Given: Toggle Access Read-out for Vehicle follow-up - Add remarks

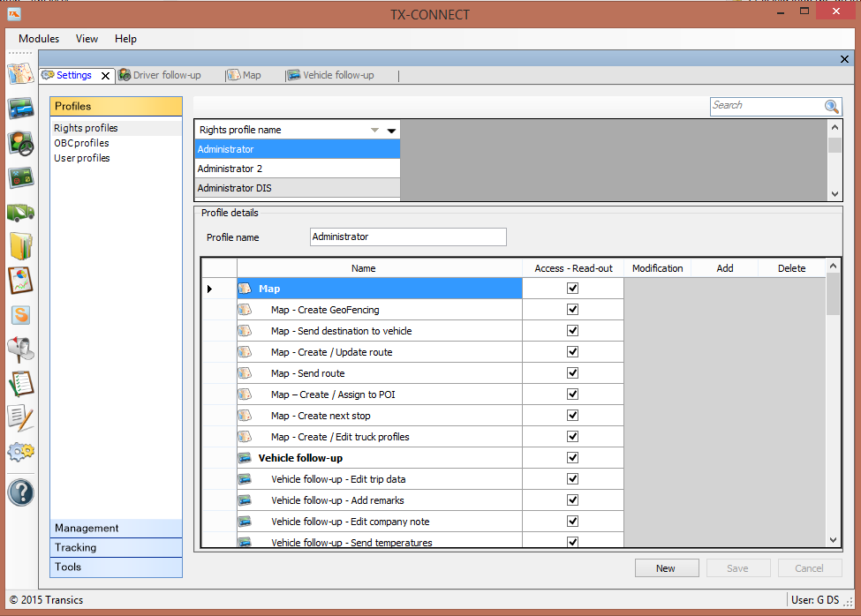Looking at the screenshot, I should point(572,500).
